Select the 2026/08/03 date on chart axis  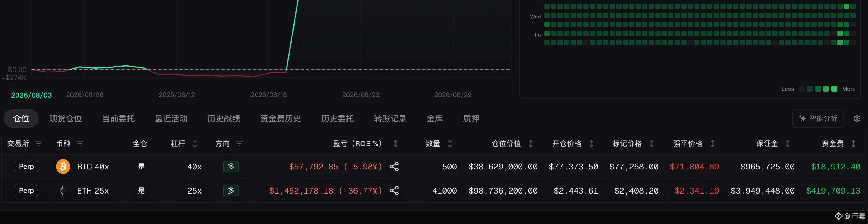[31, 95]
